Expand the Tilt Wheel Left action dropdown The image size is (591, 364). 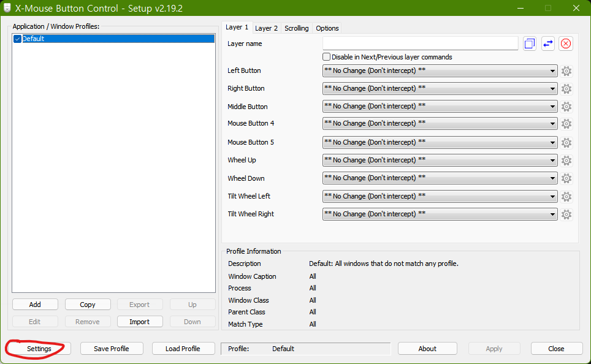[x=440, y=196]
